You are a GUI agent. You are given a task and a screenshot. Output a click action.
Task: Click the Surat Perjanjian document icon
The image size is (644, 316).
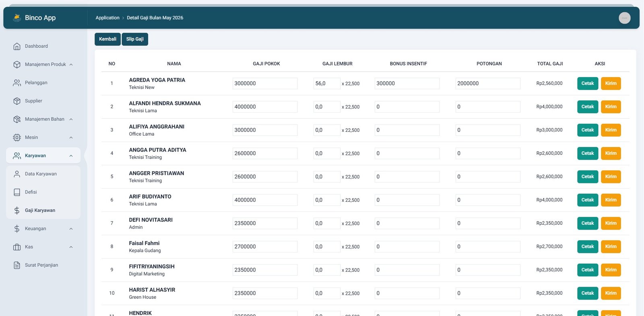pos(17,265)
